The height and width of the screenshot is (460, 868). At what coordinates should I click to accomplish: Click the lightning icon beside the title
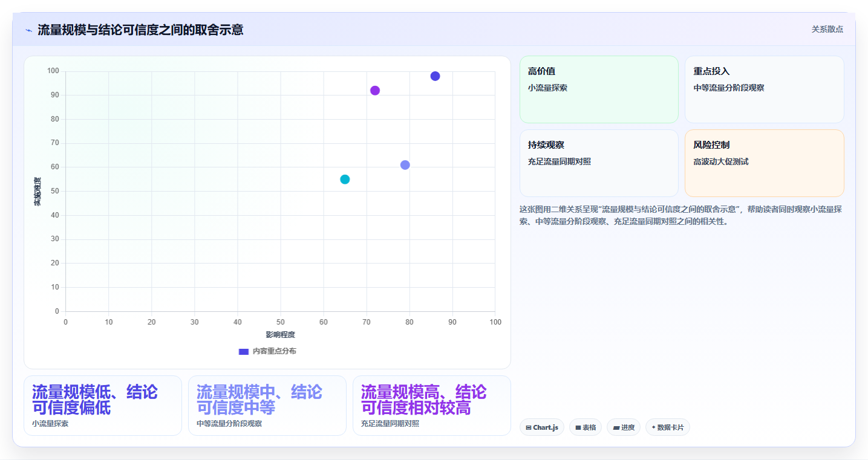pos(28,30)
